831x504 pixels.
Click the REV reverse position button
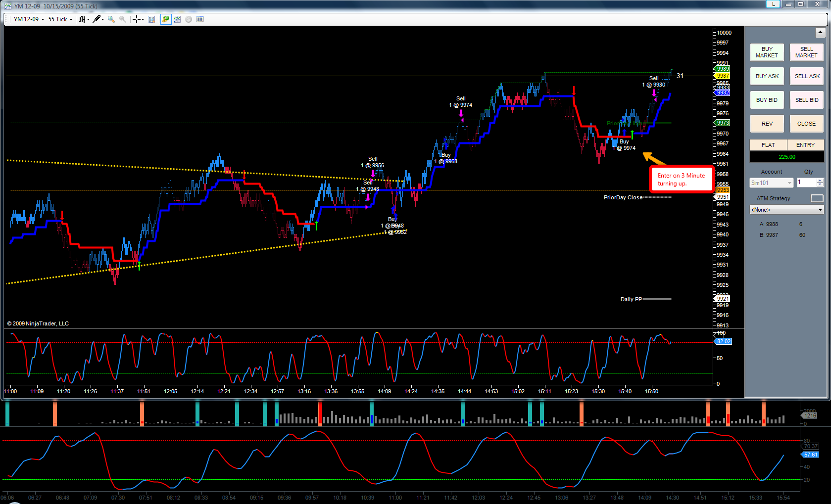[767, 124]
